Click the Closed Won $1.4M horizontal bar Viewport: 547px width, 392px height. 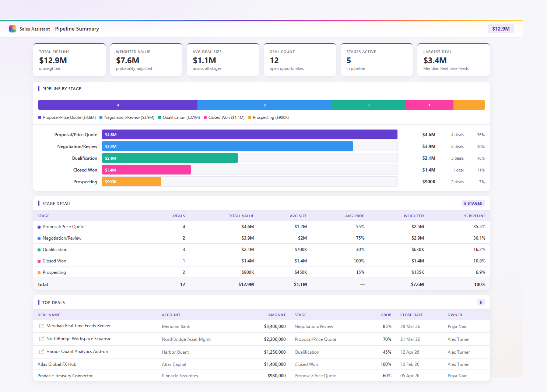(x=146, y=170)
